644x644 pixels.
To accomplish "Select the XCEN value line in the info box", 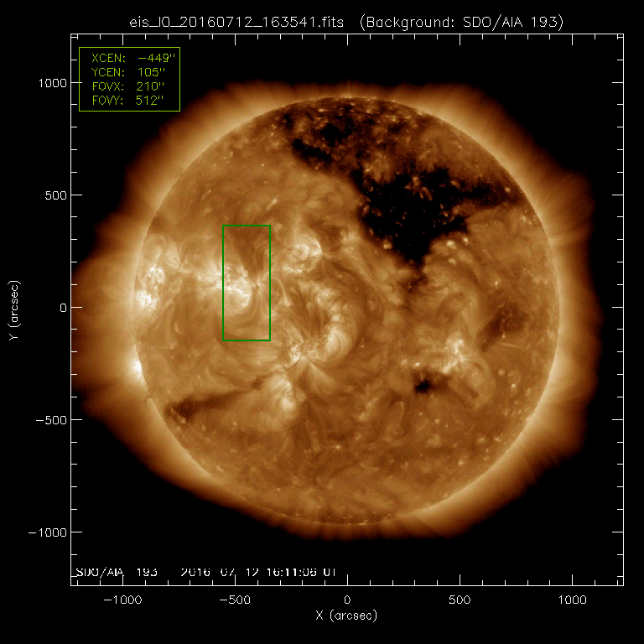I will pyautogui.click(x=128, y=58).
